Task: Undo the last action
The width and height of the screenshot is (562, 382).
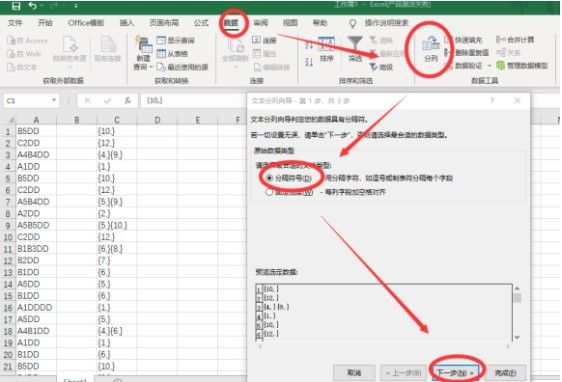Action: coord(33,5)
